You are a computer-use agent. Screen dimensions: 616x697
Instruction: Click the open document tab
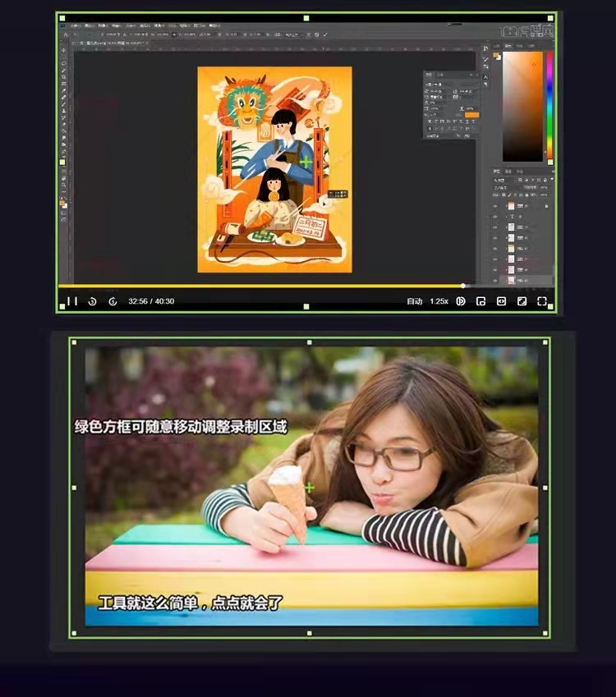click(x=108, y=44)
